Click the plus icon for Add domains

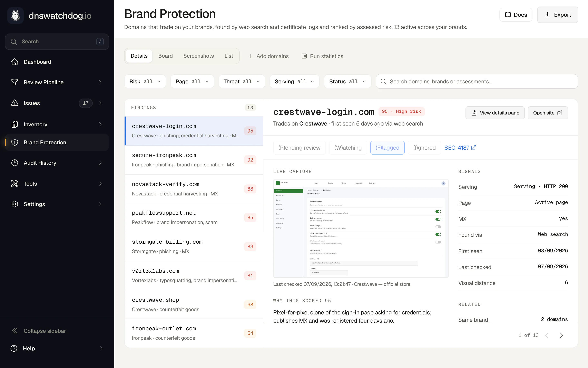tap(251, 56)
